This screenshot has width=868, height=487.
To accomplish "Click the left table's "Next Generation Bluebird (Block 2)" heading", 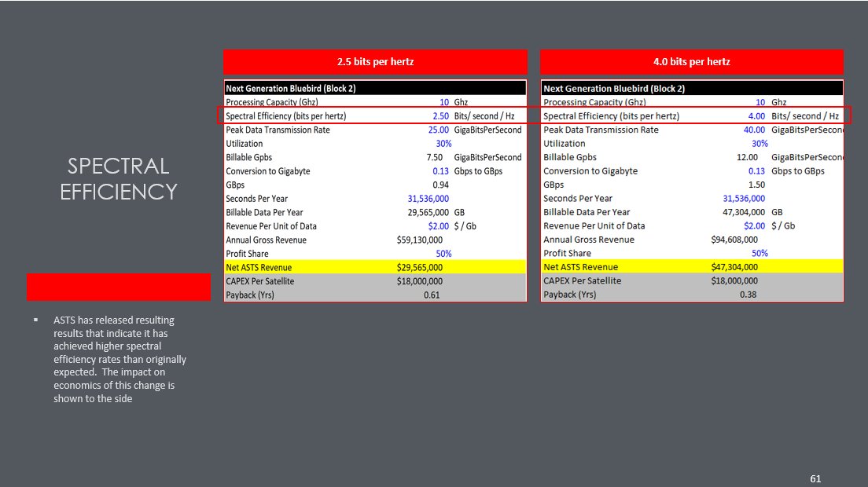I will (x=291, y=89).
